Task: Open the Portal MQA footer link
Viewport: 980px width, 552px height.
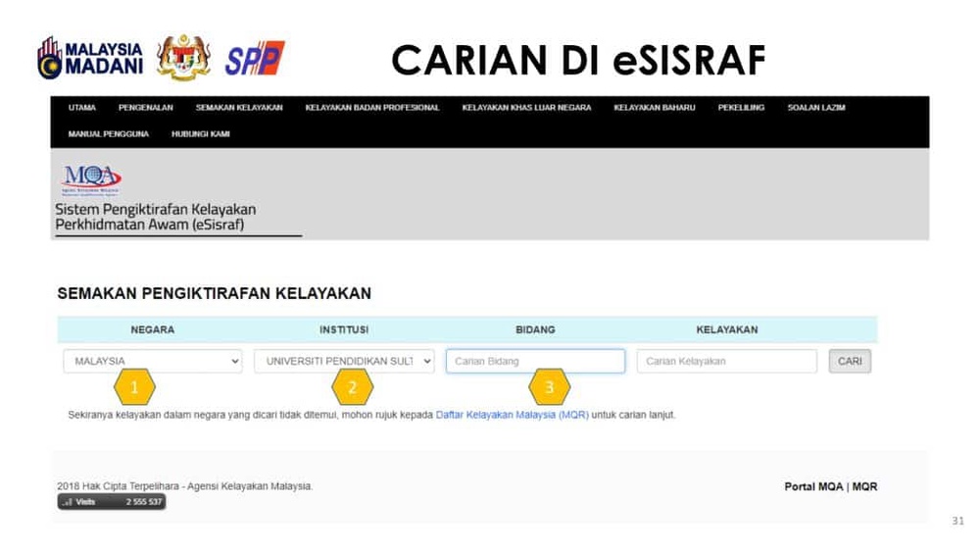Action: [x=813, y=486]
